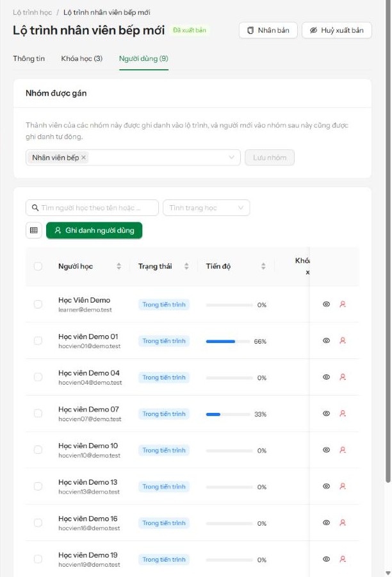This screenshot has height=577, width=392.
Task: Click Huỷ xuất bản button
Action: click(x=337, y=30)
